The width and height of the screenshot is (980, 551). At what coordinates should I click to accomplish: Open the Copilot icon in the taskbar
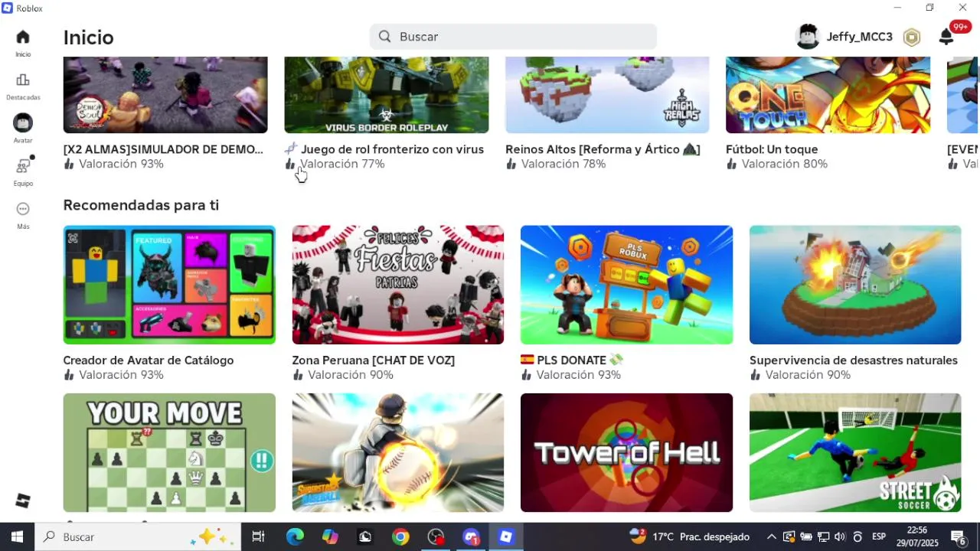(x=330, y=537)
